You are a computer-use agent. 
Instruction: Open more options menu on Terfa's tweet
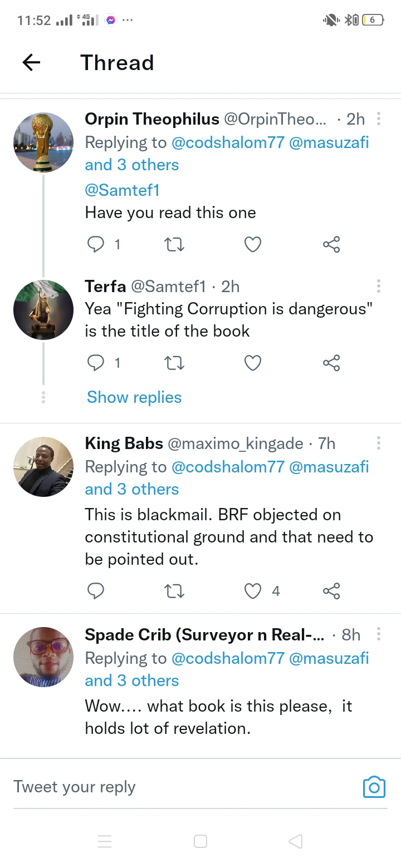pyautogui.click(x=379, y=287)
